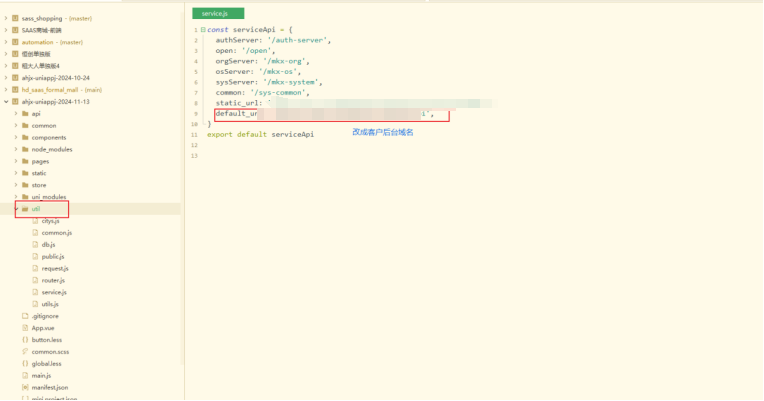This screenshot has width=764, height=401.
Task: Click the request.js file icon
Action: click(x=35, y=268)
